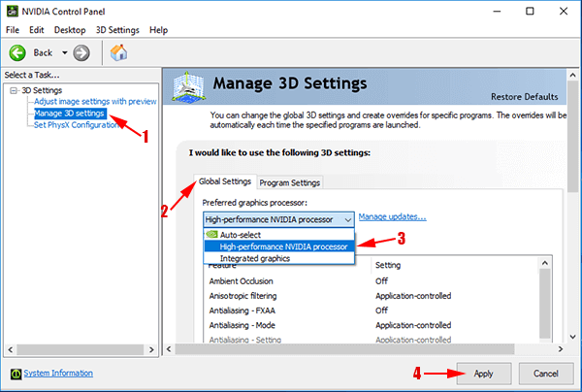Click the NVIDIA icon beside Auto-select
582x392 pixels.
pyautogui.click(x=211, y=234)
